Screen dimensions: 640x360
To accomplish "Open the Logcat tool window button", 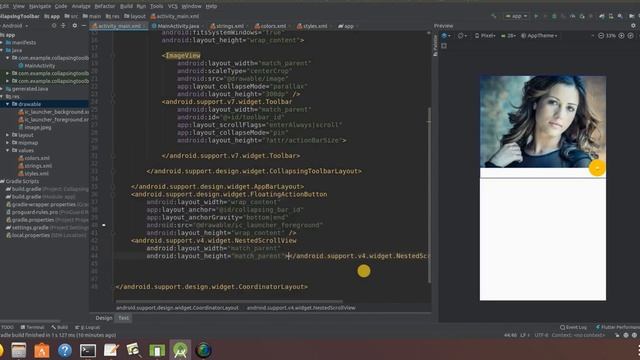I will pos(88,327).
